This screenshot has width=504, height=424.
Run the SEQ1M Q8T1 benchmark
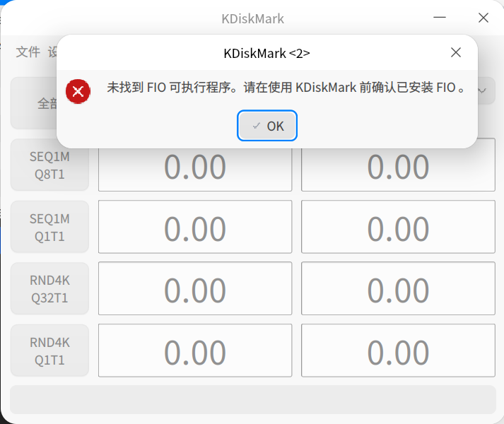coord(49,165)
